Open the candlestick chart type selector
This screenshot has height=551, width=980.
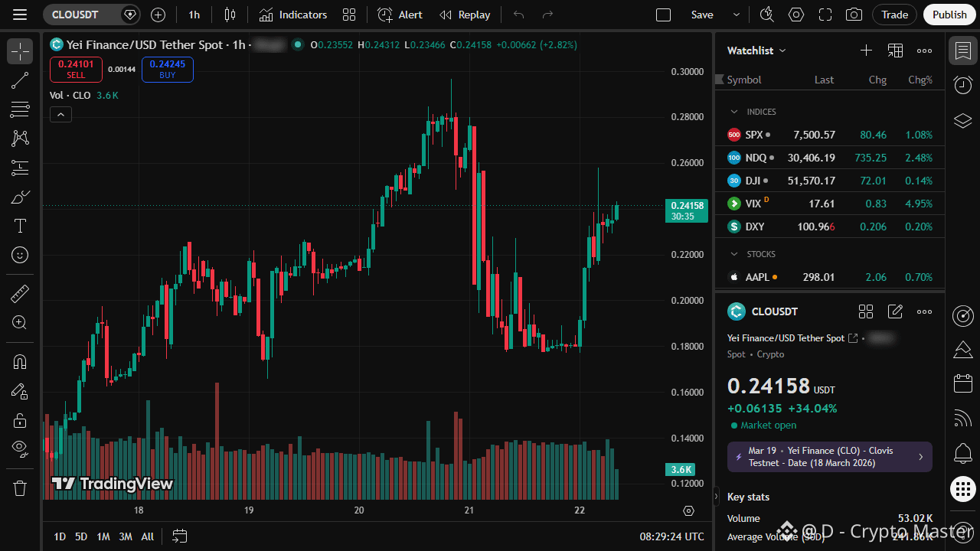coord(230,15)
